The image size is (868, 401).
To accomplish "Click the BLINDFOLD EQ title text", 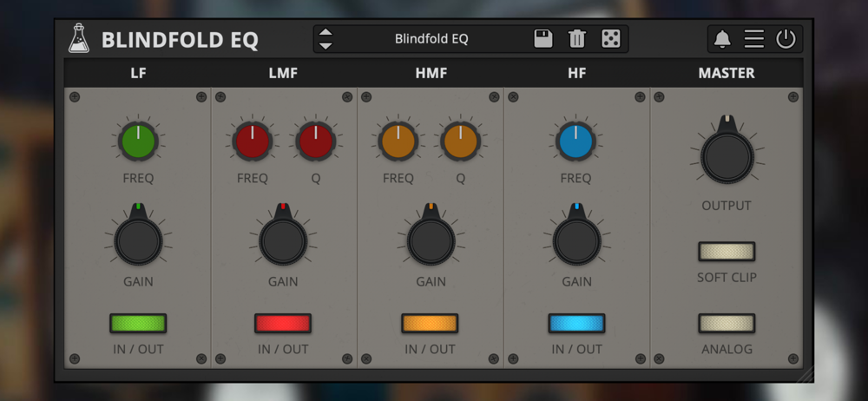I will pyautogui.click(x=180, y=41).
